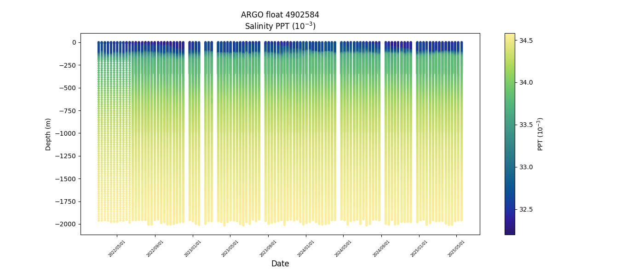Pick the 33.5 colorbar tick label
The width and height of the screenshot is (644, 276).
pos(526,125)
